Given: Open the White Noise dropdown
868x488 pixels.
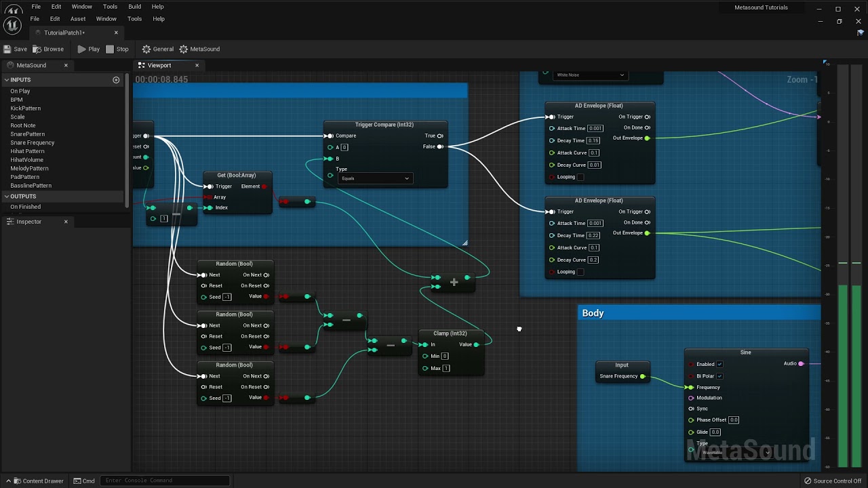Looking at the screenshot, I should coord(589,75).
